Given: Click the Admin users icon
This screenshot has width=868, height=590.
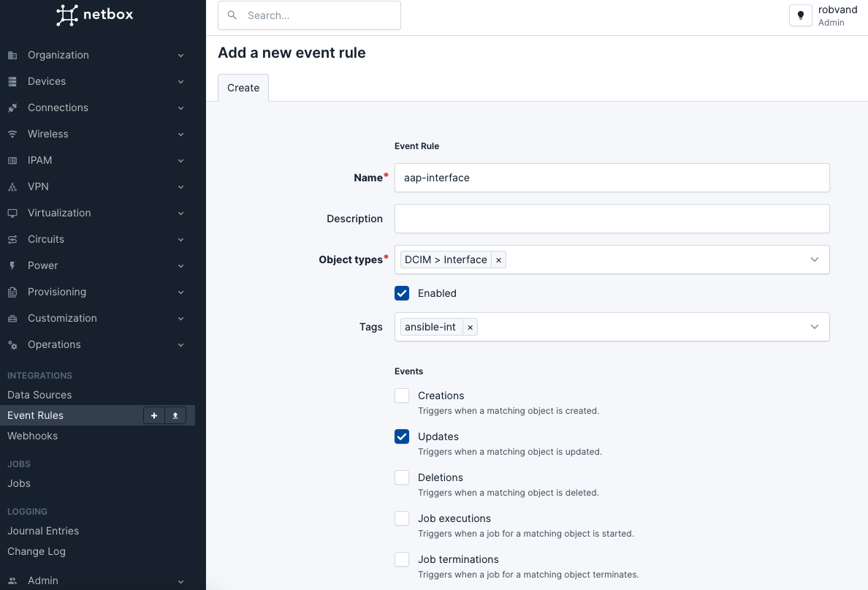Looking at the screenshot, I should [x=12, y=580].
